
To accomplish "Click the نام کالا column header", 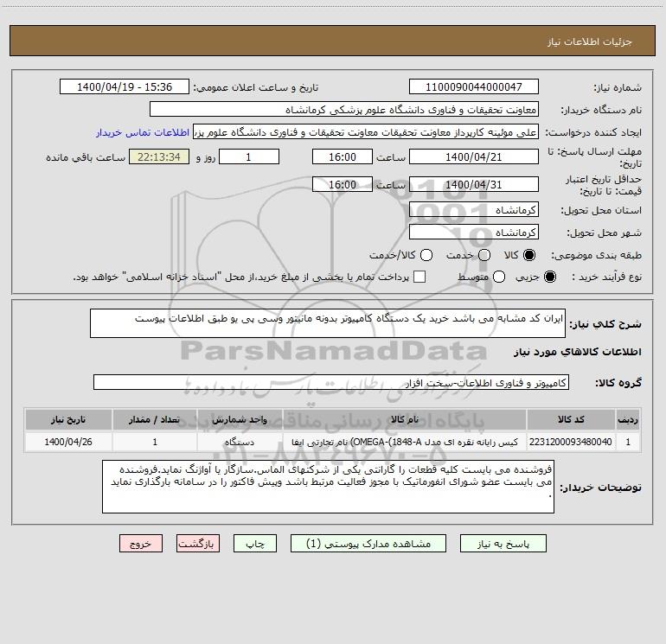I will 405,419.
